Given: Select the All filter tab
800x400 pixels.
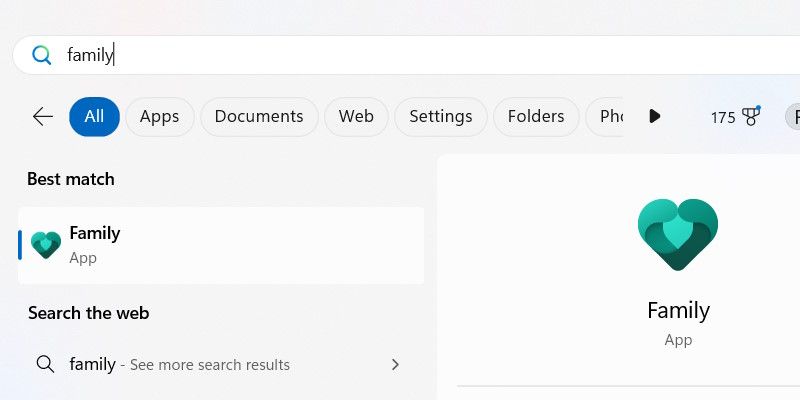Looking at the screenshot, I should (x=94, y=117).
